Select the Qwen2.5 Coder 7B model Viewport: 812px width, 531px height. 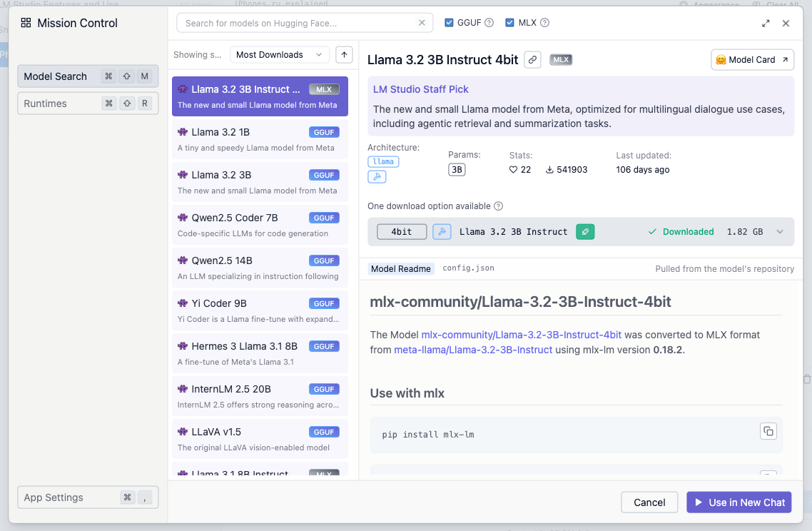(x=260, y=226)
